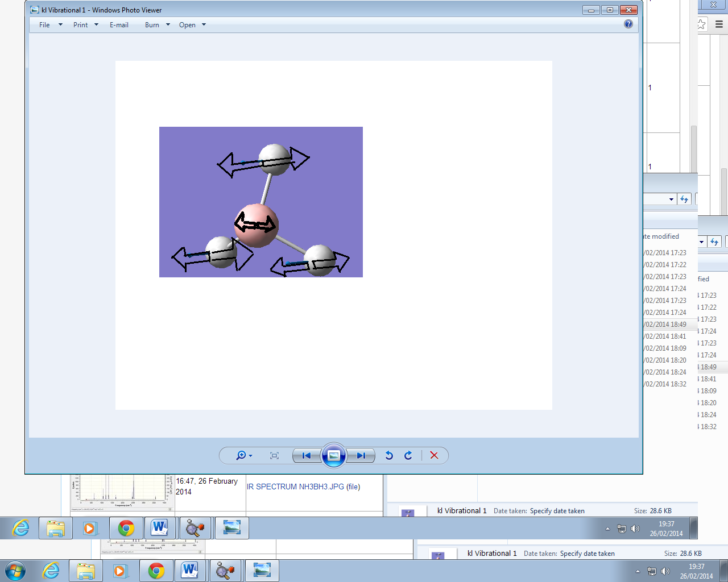
Task: Open Snipping Tool on the bottom taskbar
Action: (225, 571)
